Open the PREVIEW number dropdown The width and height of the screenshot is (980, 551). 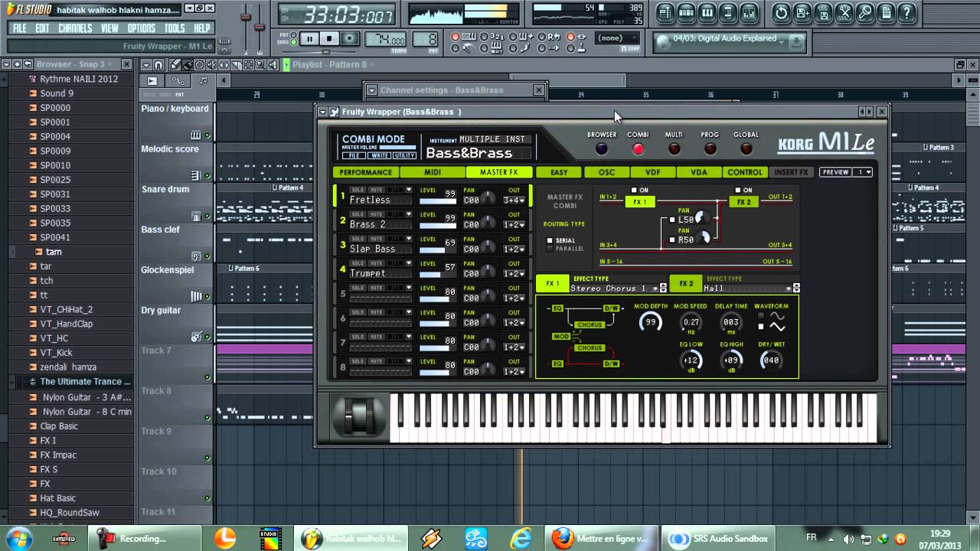(x=863, y=172)
